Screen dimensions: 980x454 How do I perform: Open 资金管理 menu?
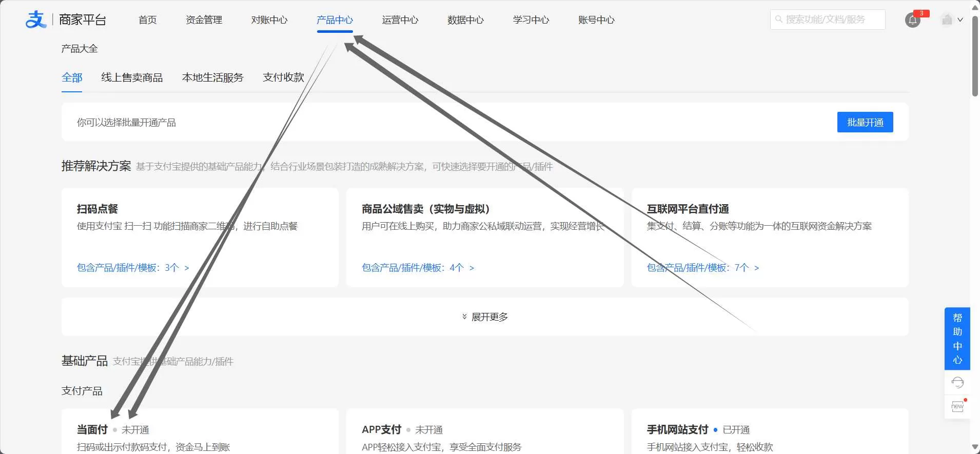204,20
